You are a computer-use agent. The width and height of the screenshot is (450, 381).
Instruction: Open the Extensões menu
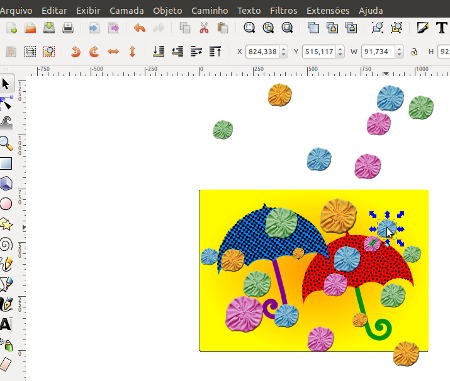pyautogui.click(x=328, y=11)
